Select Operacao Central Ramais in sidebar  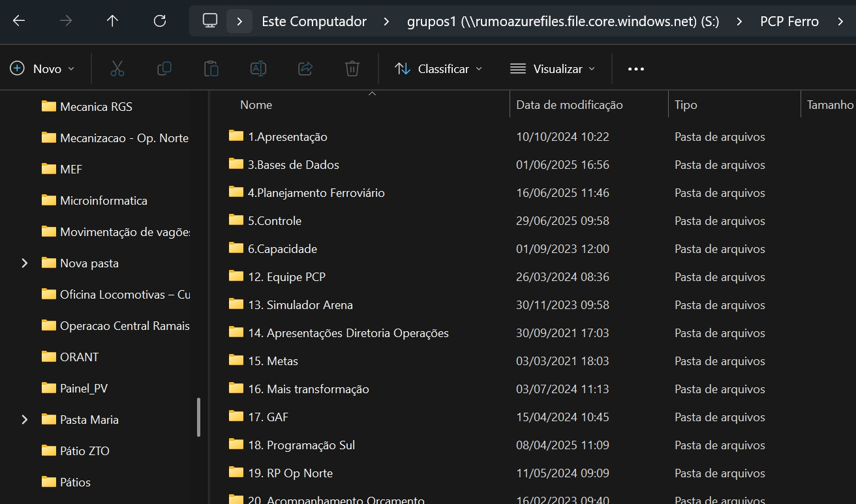tap(125, 326)
